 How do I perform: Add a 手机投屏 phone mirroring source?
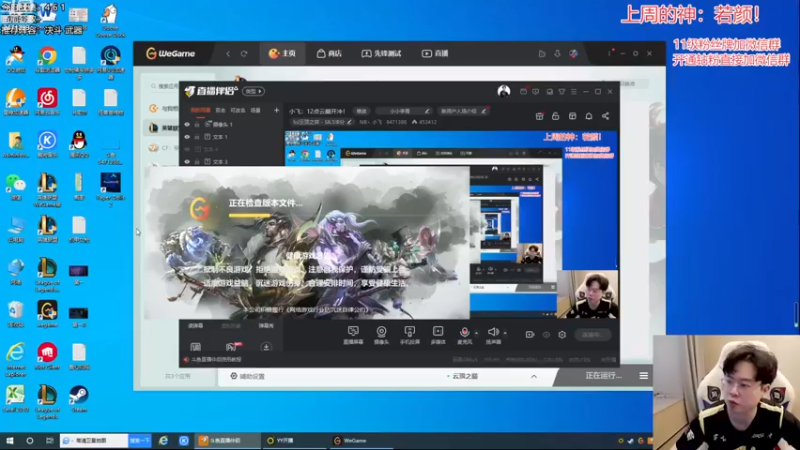click(x=409, y=335)
